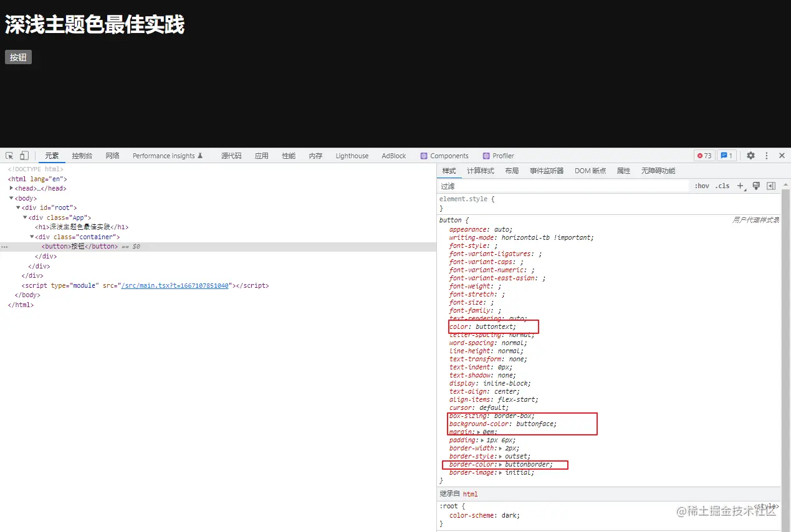
Task: Add a new style rule with plus icon
Action: click(741, 186)
